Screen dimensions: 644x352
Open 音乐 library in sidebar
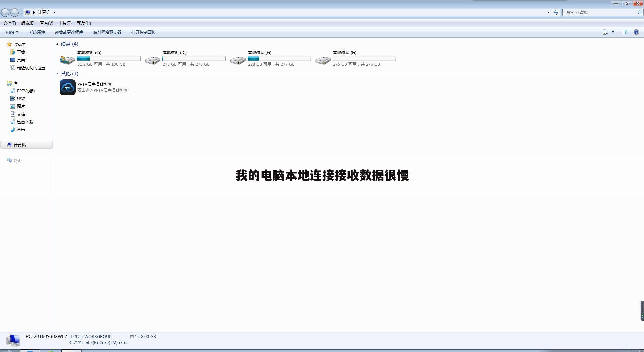(x=17, y=129)
